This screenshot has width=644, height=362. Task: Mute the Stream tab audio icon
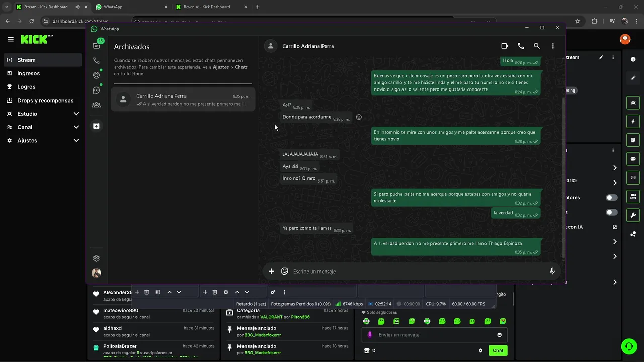click(78, 7)
